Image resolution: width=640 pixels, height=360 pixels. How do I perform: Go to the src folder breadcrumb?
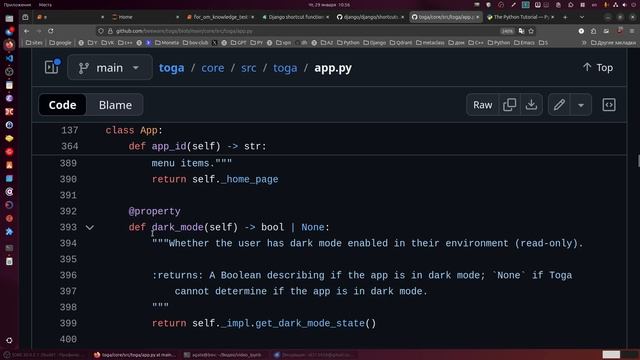pos(249,68)
